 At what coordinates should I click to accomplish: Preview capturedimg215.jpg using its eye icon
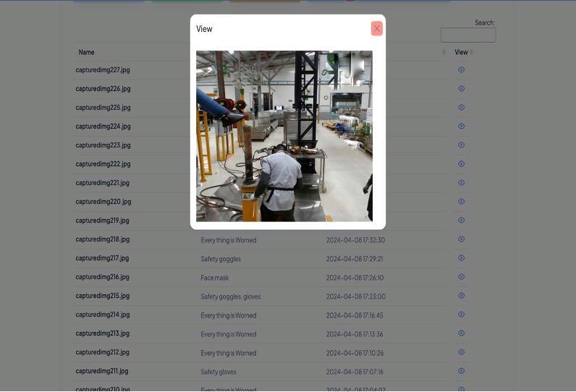461,296
